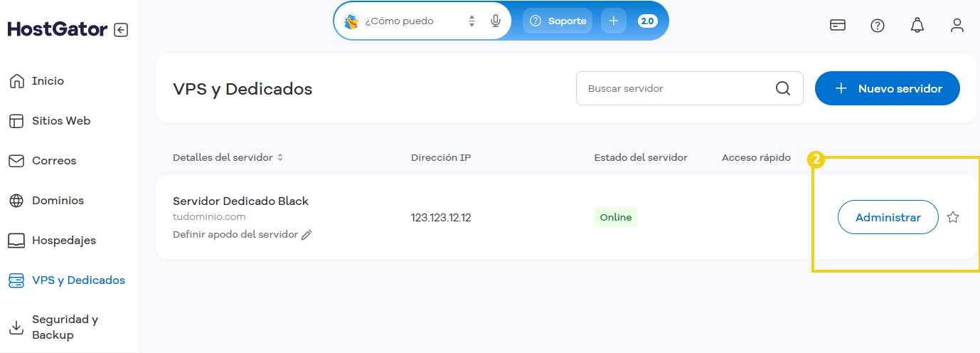The width and height of the screenshot is (980, 353).
Task: Click the pencil edit nickname icon
Action: click(x=307, y=235)
